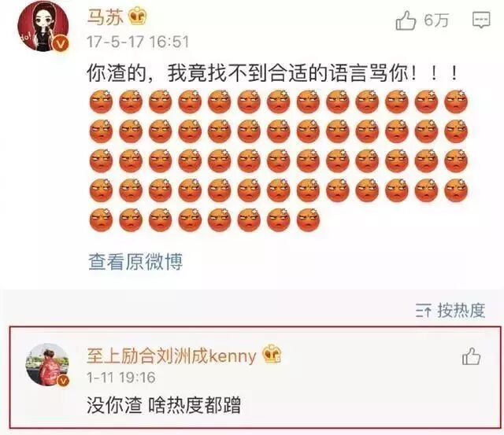This screenshot has width=504, height=435.
Task: Open 至上励合刘洲成kenny's profile avatar
Action: pos(47,364)
